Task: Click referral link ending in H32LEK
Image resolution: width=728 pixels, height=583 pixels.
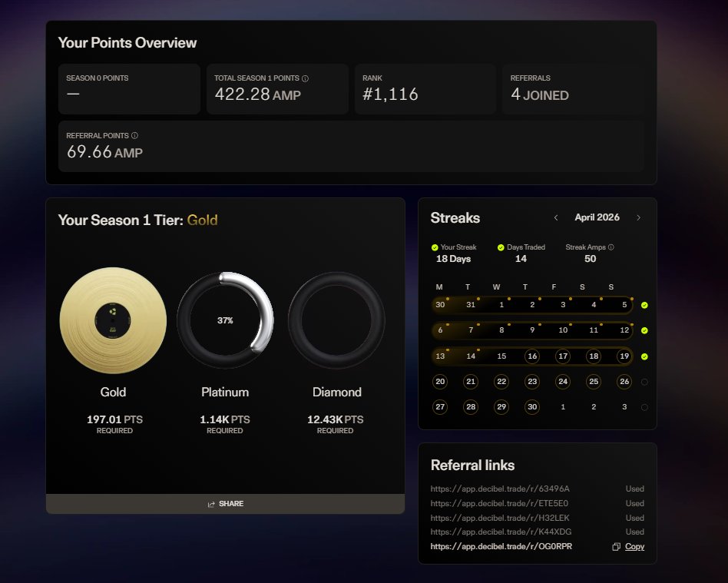Action: click(x=500, y=518)
